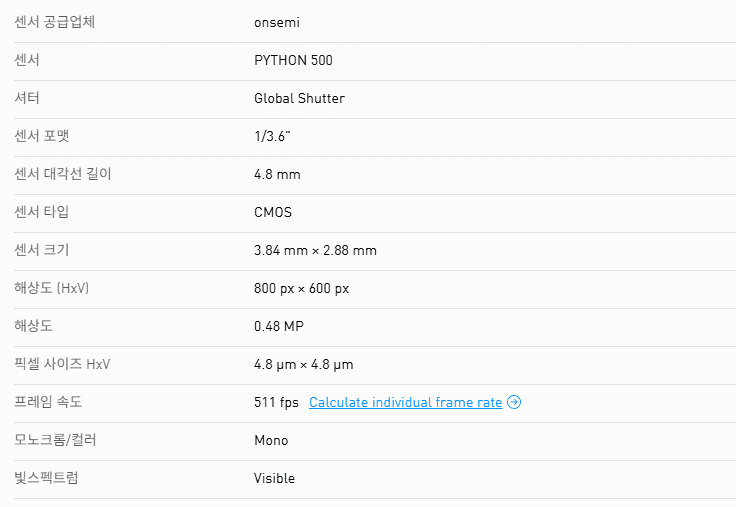736x507 pixels.
Task: Click the 0.48 MP resolution value
Action: tap(281, 326)
